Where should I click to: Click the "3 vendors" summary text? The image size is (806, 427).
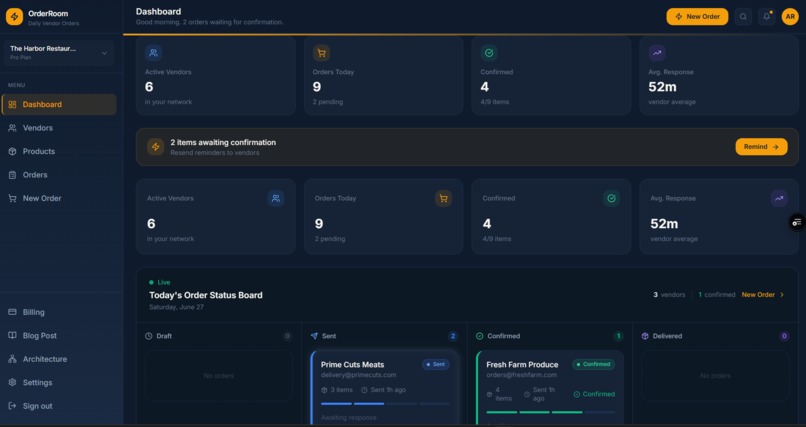pos(669,295)
